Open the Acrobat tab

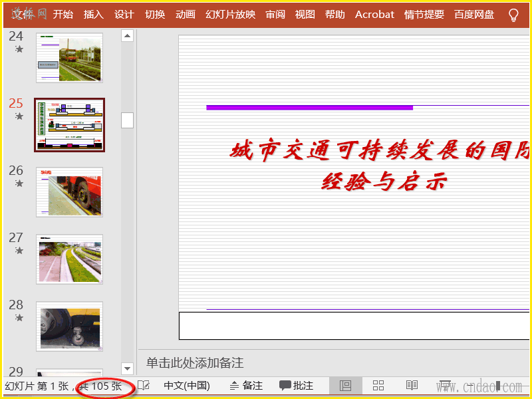pyautogui.click(x=374, y=15)
